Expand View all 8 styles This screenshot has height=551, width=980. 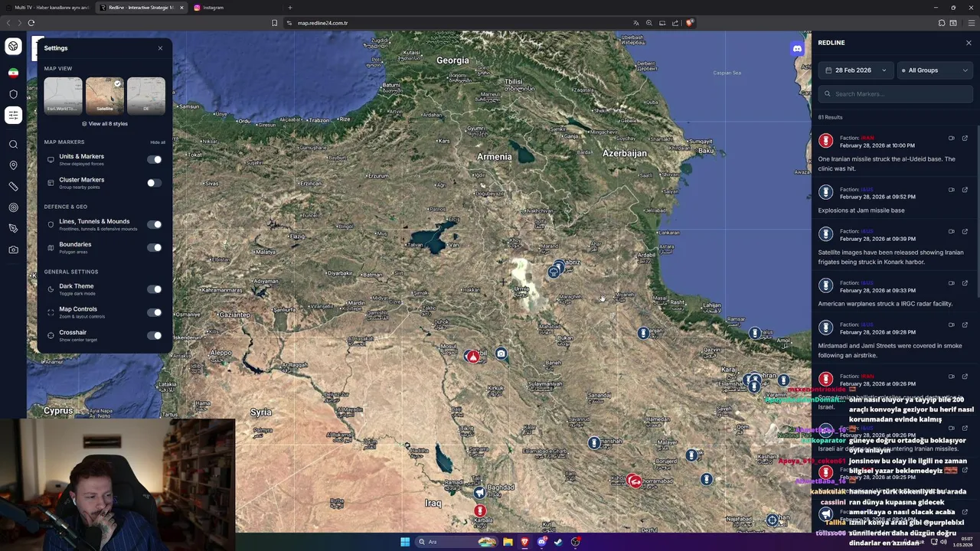tap(105, 124)
